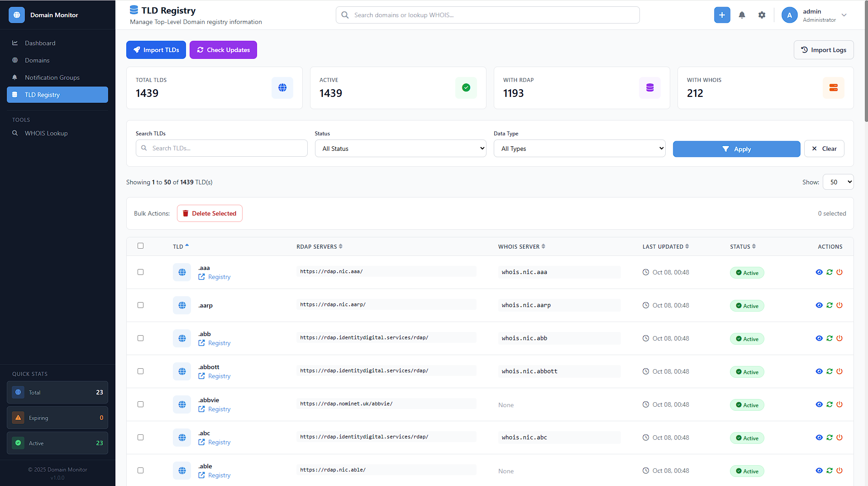868x486 pixels.
Task: Go to Dashboard in sidebar
Action: pyautogui.click(x=40, y=43)
